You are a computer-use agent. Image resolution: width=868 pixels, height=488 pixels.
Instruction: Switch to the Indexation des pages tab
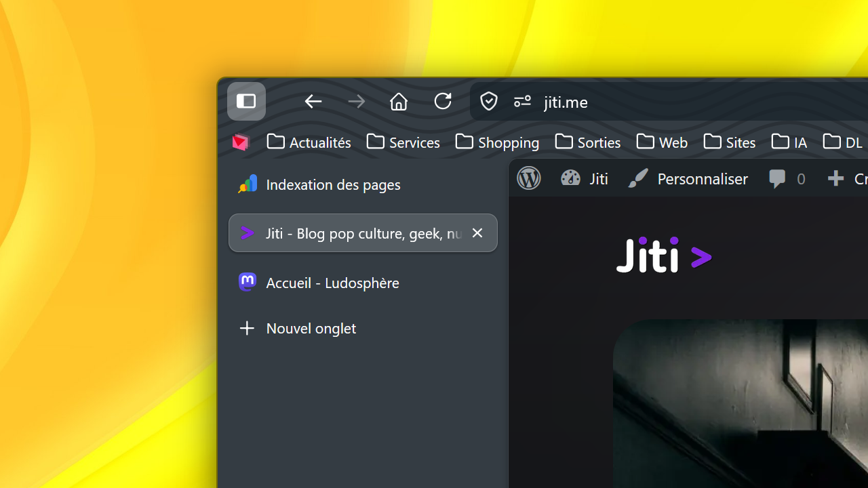(332, 184)
